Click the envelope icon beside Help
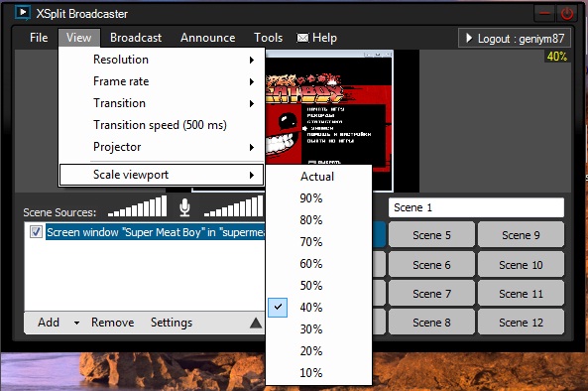Viewport: 588px width, 391px height. [x=302, y=38]
